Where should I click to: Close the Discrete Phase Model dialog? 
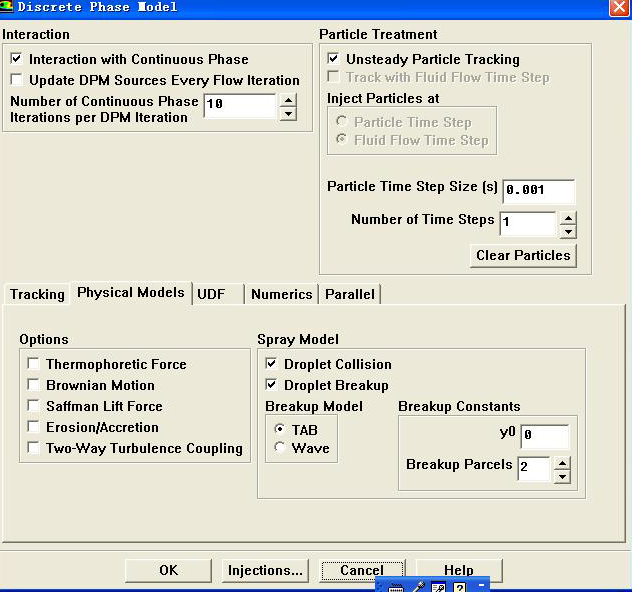click(x=619, y=8)
